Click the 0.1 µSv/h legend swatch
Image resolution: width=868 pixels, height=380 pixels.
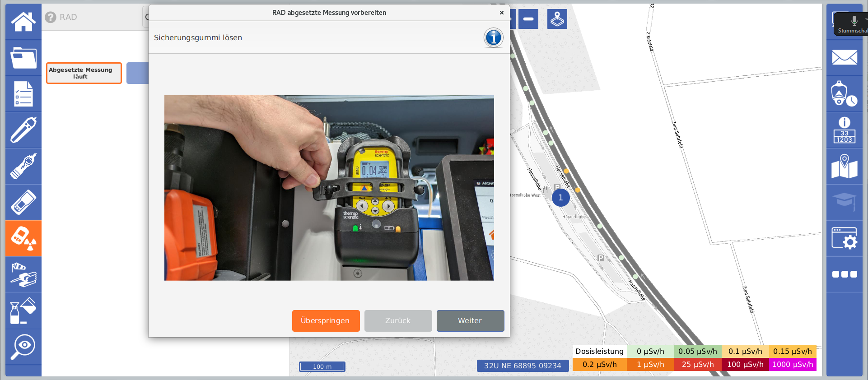click(x=745, y=351)
